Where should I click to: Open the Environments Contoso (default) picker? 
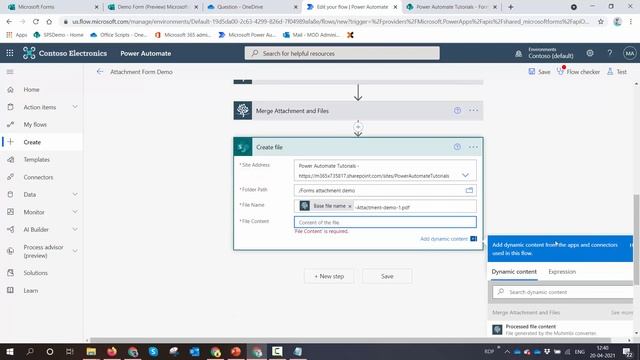(x=551, y=53)
